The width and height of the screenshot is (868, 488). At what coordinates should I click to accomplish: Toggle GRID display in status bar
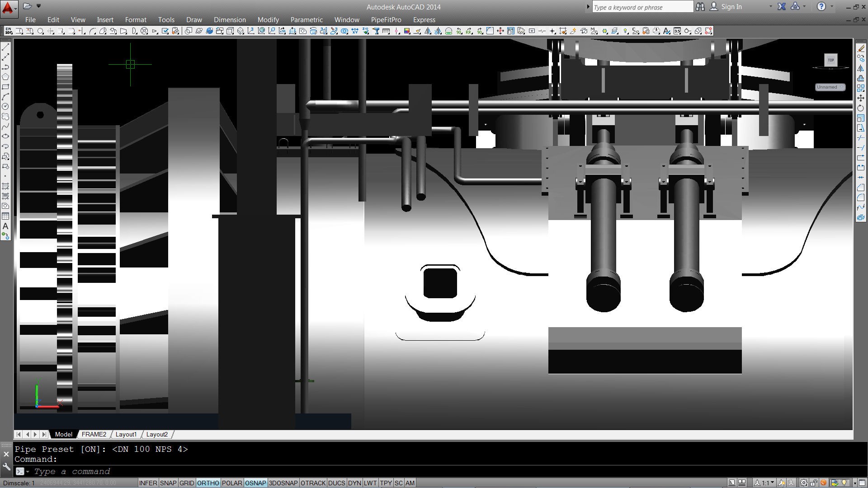187,483
